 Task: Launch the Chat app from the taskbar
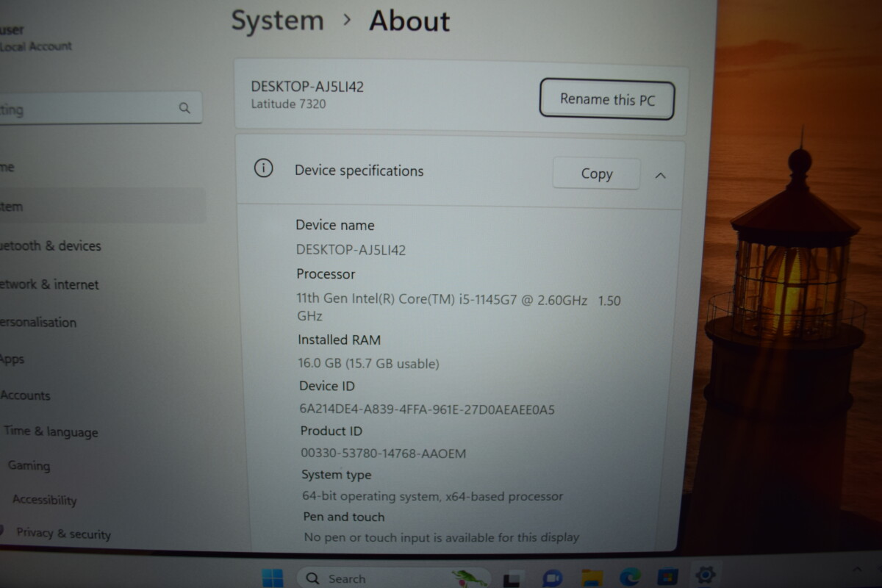click(x=552, y=578)
